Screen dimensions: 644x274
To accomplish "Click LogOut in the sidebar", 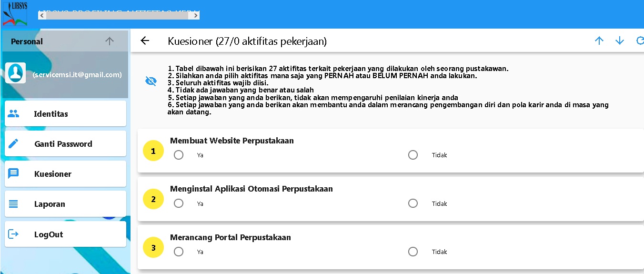I will click(65, 234).
